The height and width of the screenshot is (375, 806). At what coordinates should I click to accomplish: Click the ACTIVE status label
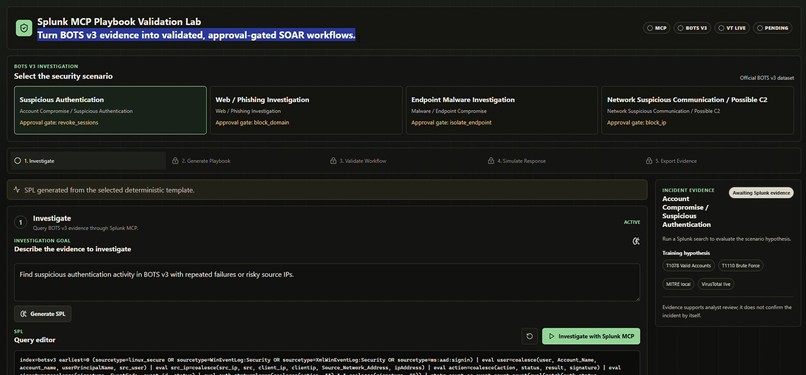click(632, 222)
